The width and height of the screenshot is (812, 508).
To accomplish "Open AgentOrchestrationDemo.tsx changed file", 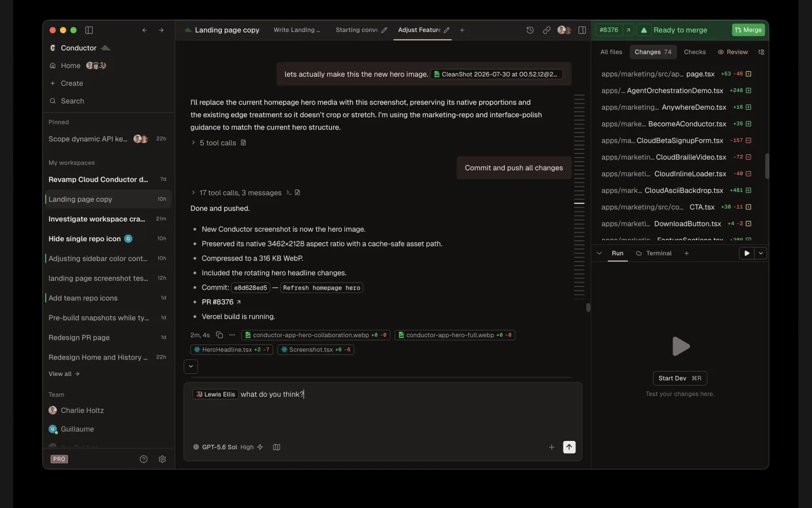I will tap(676, 90).
